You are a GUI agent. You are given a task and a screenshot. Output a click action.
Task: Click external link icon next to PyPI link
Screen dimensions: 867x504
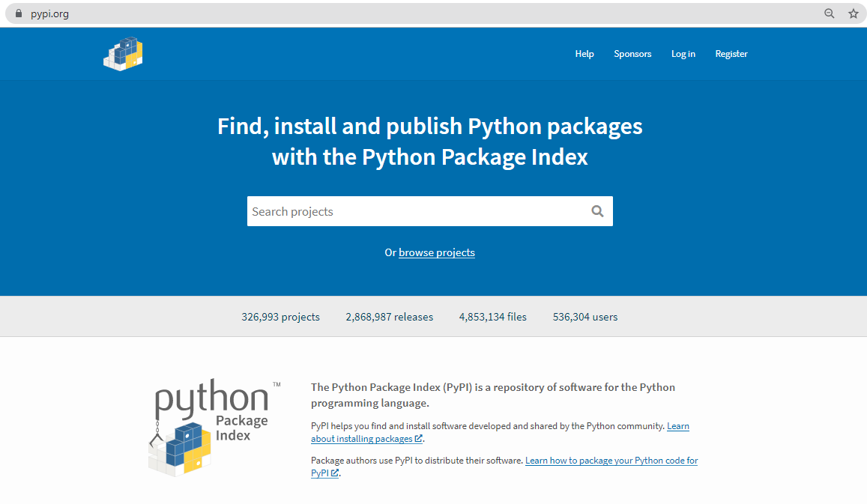pyautogui.click(x=334, y=473)
